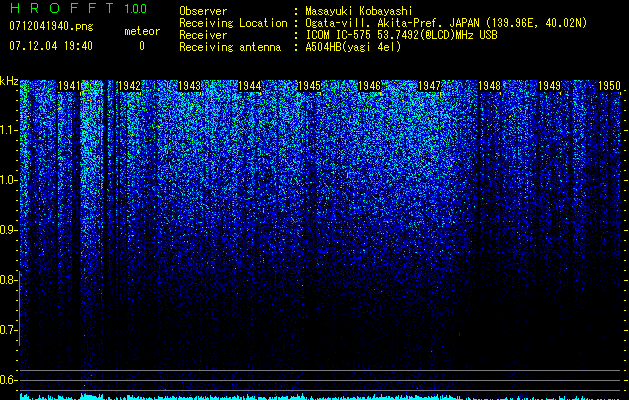The width and height of the screenshot is (629, 400).
Task: Click the HROFFT title text
Action: [62, 8]
